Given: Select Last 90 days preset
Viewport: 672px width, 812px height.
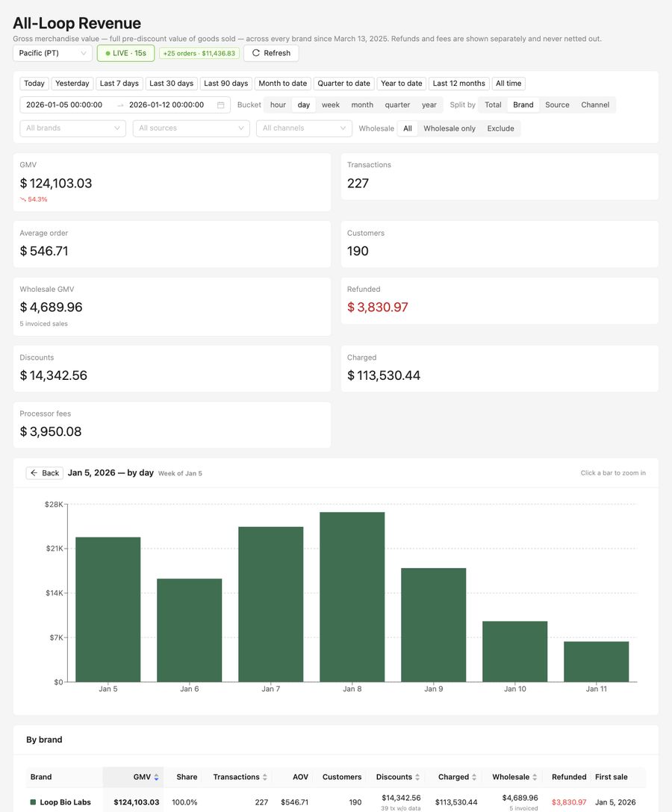Looking at the screenshot, I should pos(226,84).
